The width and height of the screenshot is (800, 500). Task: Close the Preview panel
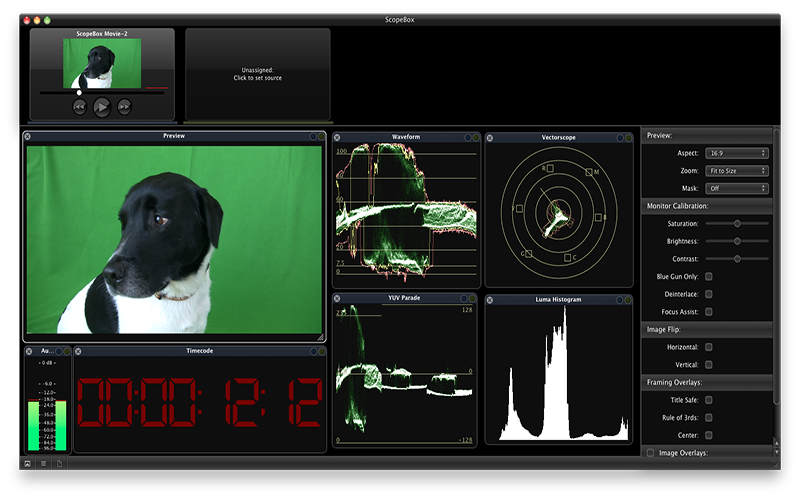tap(28, 136)
